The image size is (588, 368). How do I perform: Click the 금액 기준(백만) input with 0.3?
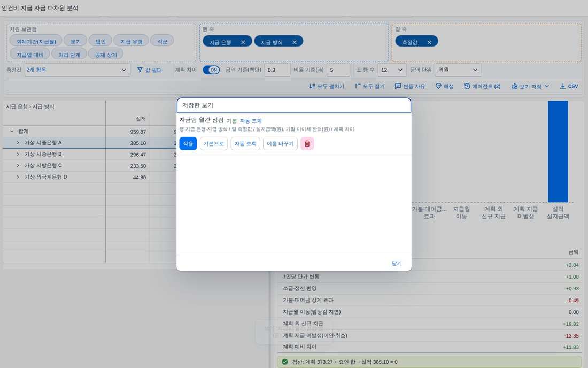click(x=277, y=70)
